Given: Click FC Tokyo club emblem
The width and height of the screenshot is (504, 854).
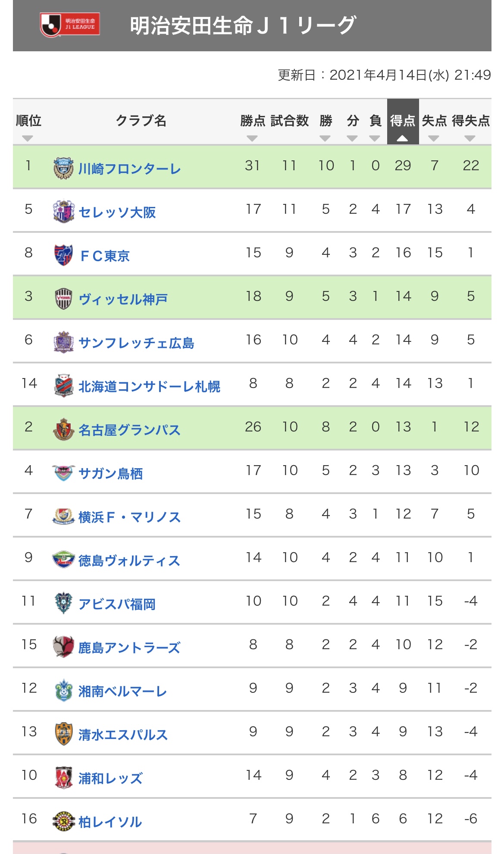Looking at the screenshot, I should click(63, 255).
